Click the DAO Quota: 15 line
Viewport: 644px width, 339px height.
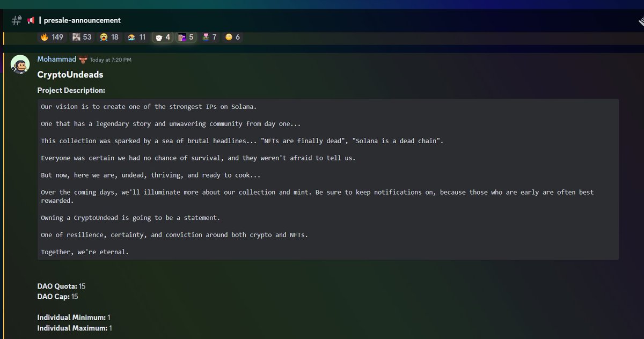pyautogui.click(x=61, y=286)
